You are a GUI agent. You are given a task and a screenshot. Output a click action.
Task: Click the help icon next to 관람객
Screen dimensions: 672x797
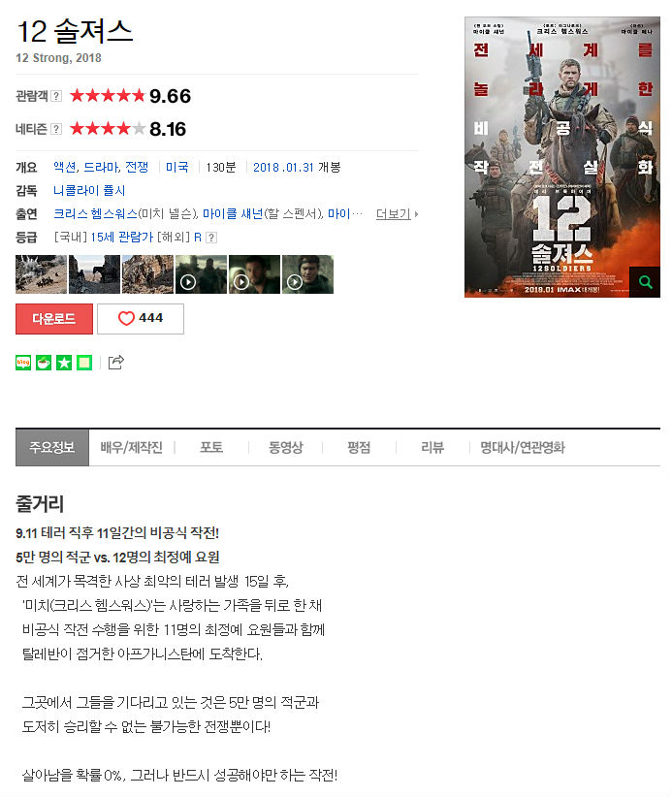pos(57,96)
